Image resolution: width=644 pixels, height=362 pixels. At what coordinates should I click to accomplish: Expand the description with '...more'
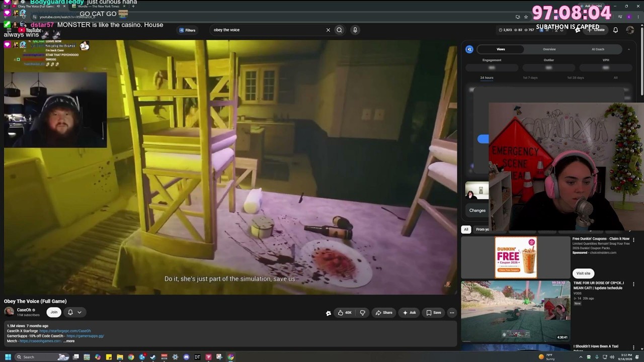(69, 341)
